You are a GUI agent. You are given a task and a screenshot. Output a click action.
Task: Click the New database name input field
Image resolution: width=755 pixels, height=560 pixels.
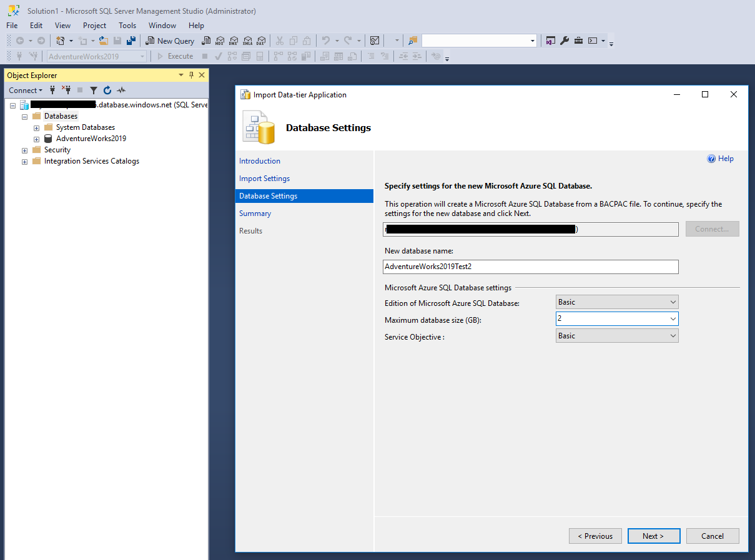pos(531,267)
